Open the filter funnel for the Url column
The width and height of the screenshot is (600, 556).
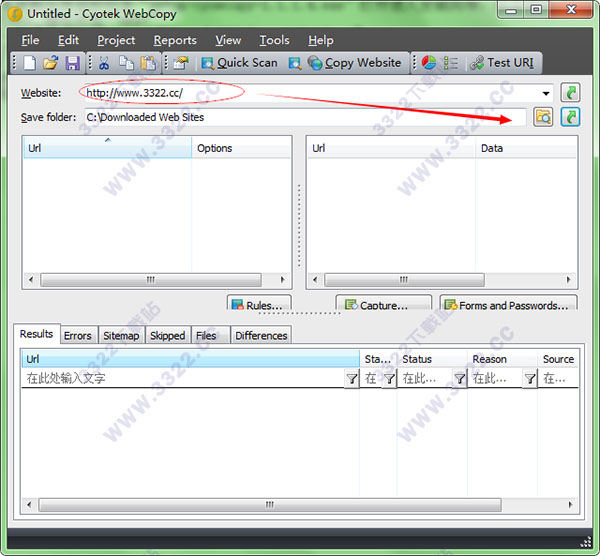click(352, 379)
